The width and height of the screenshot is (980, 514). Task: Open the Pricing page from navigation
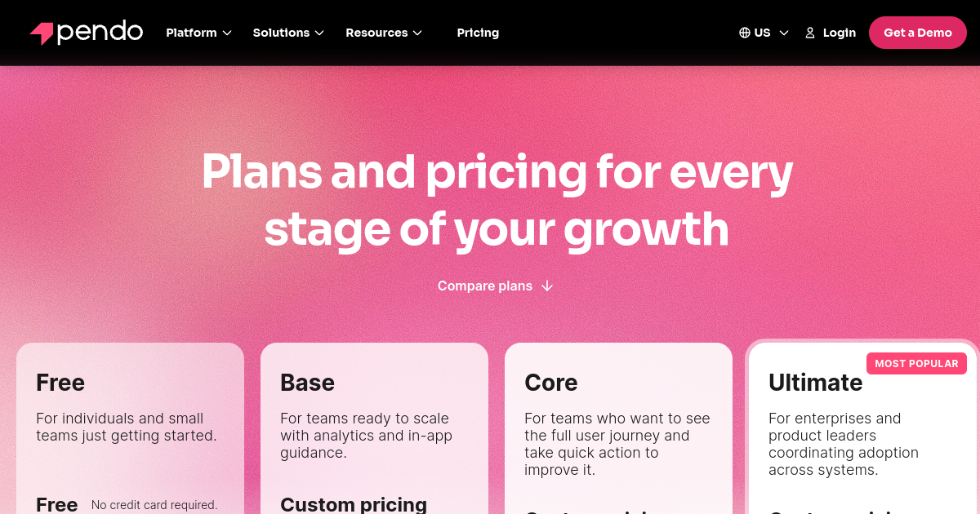pos(478,33)
